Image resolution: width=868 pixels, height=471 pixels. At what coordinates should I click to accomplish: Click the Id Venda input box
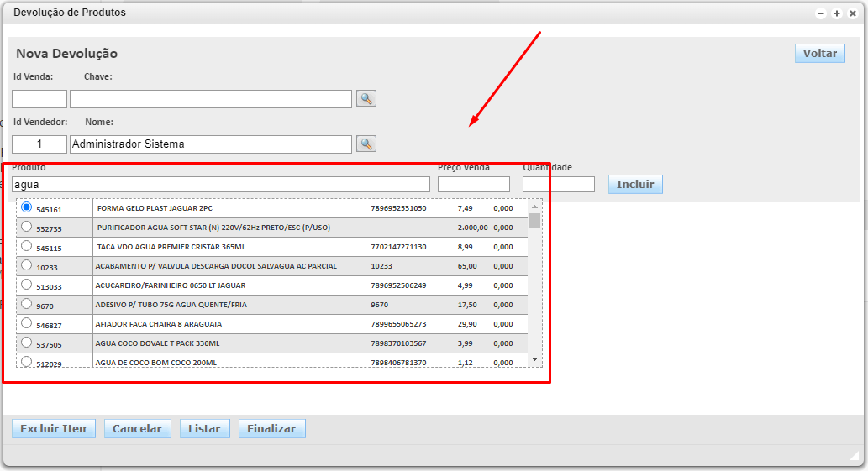pyautogui.click(x=39, y=99)
